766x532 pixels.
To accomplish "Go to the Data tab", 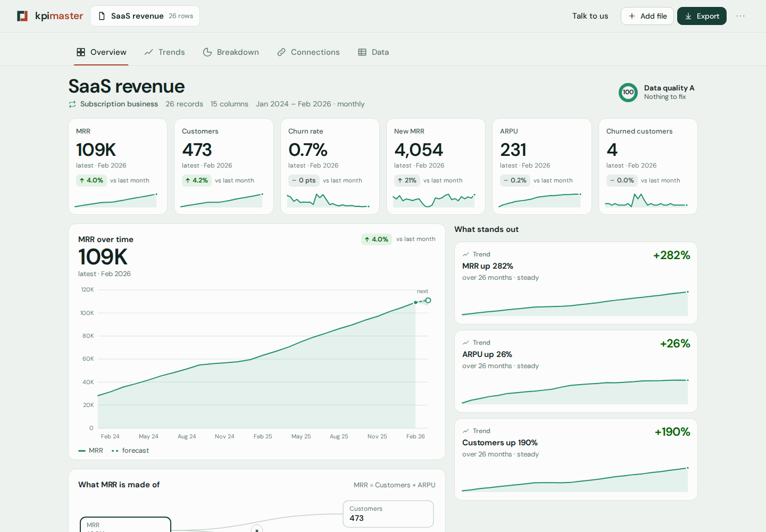I will 373,52.
